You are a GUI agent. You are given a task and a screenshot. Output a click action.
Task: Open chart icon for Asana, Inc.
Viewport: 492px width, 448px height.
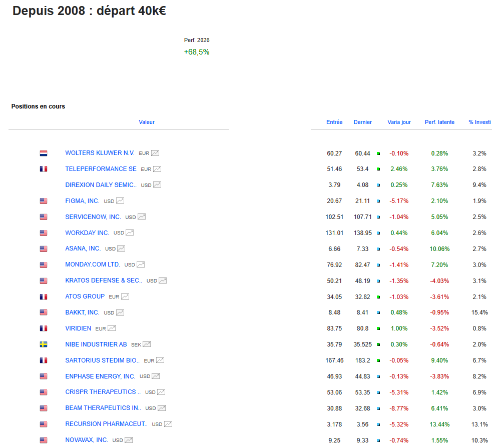(x=121, y=248)
